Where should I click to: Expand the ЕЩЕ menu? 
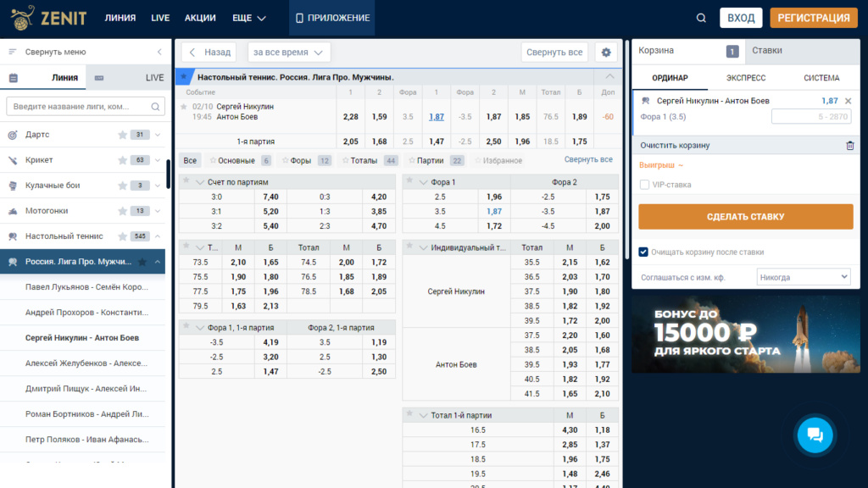(249, 19)
